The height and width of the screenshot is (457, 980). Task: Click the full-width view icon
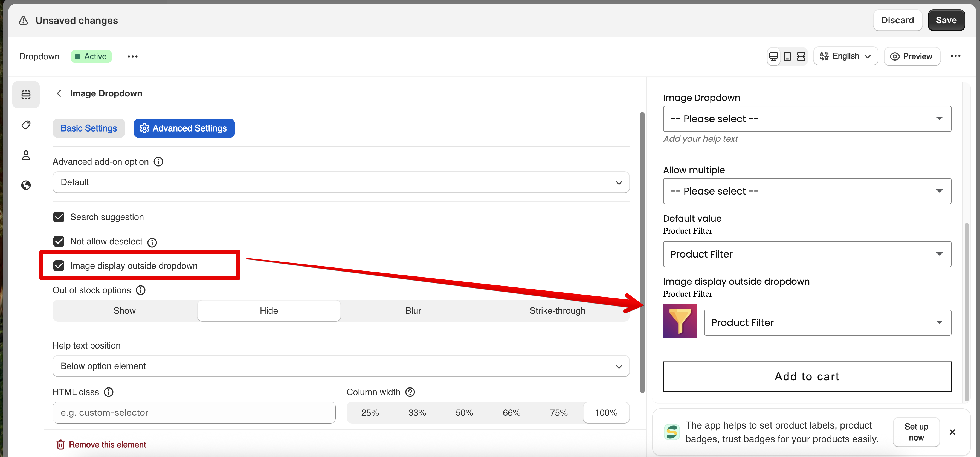point(801,56)
